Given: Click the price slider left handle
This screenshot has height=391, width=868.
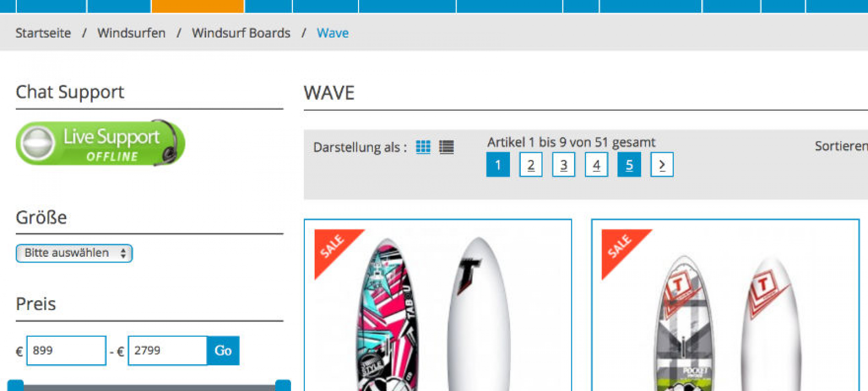Looking at the screenshot, I should tap(15, 385).
